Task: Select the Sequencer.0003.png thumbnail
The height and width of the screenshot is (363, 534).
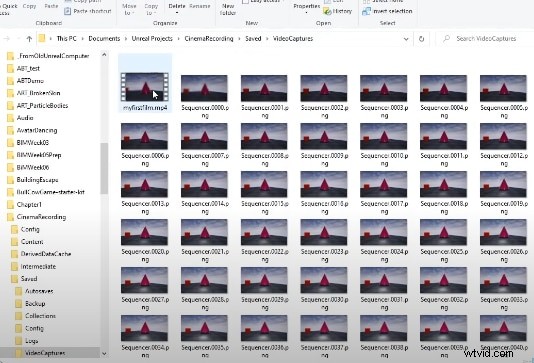Action: tap(383, 88)
